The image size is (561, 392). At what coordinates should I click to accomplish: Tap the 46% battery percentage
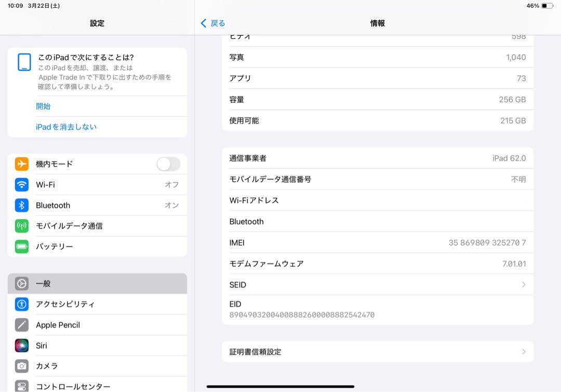(x=533, y=6)
